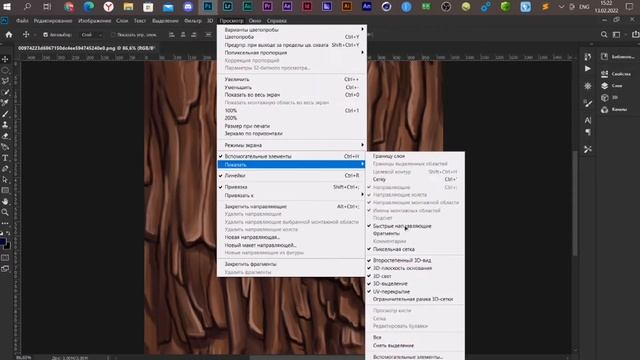The height and width of the screenshot is (360, 640).
Task: Open Windows Start button
Action: (x=7, y=7)
